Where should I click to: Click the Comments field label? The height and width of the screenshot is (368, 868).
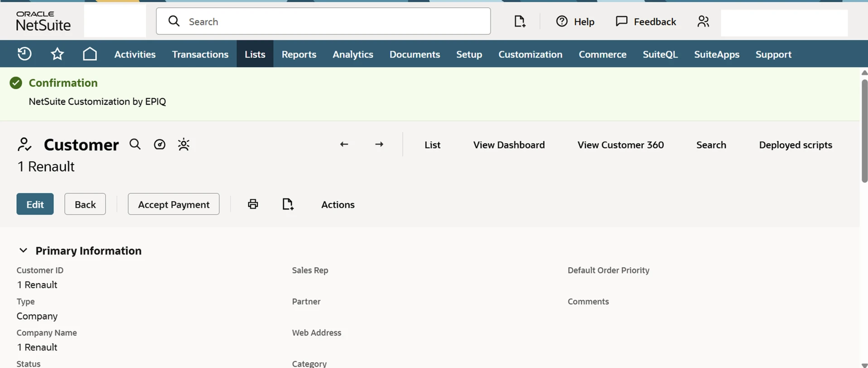coord(588,301)
